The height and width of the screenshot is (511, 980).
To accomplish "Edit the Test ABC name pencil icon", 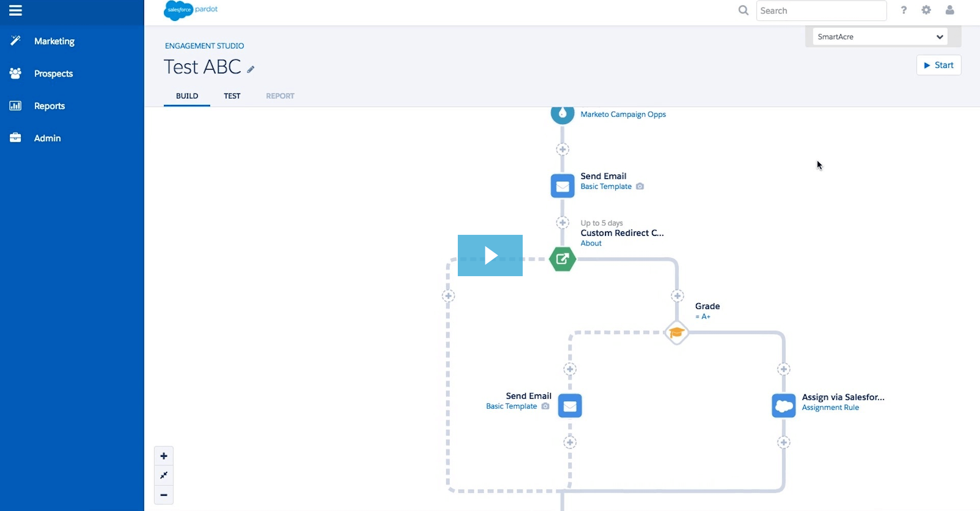I will [x=251, y=69].
